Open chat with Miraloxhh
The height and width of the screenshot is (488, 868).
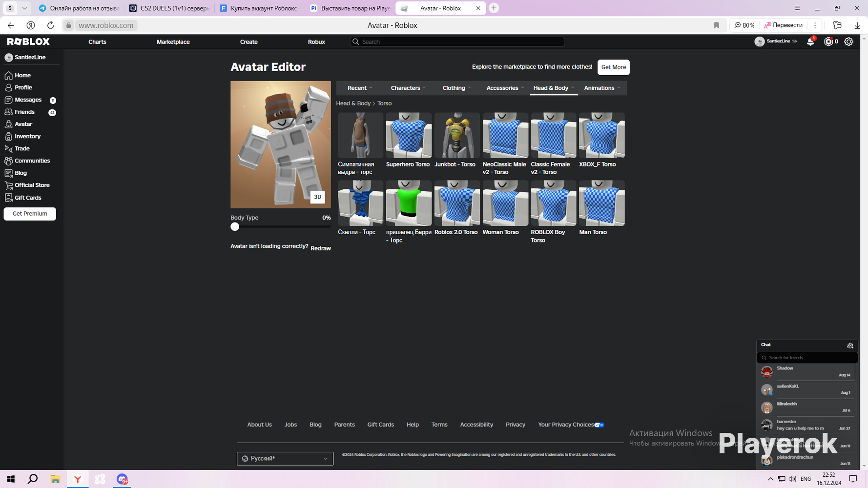coord(807,407)
